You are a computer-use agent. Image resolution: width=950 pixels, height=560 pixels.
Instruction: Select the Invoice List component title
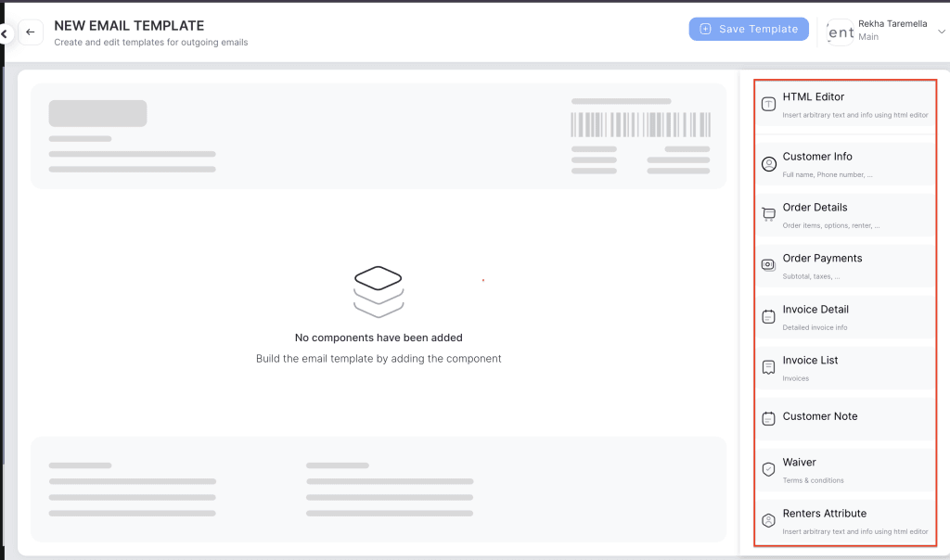tap(811, 361)
